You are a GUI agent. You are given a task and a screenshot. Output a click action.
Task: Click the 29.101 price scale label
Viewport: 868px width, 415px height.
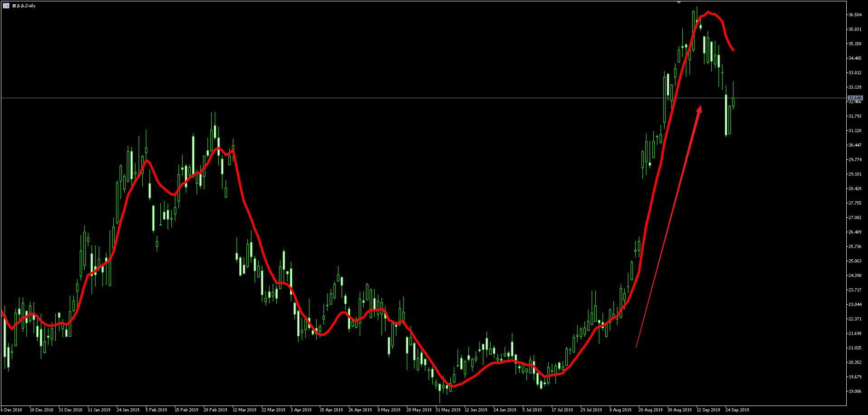(855, 174)
